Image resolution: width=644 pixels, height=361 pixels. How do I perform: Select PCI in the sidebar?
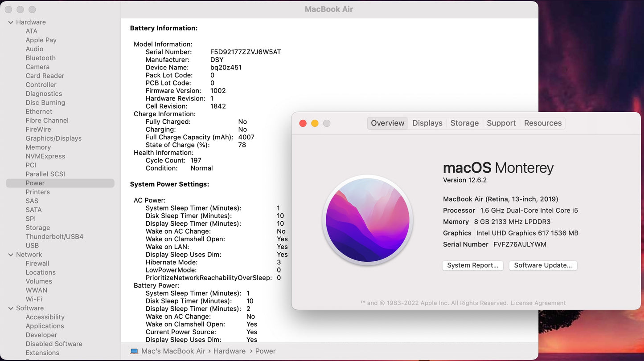pos(31,165)
